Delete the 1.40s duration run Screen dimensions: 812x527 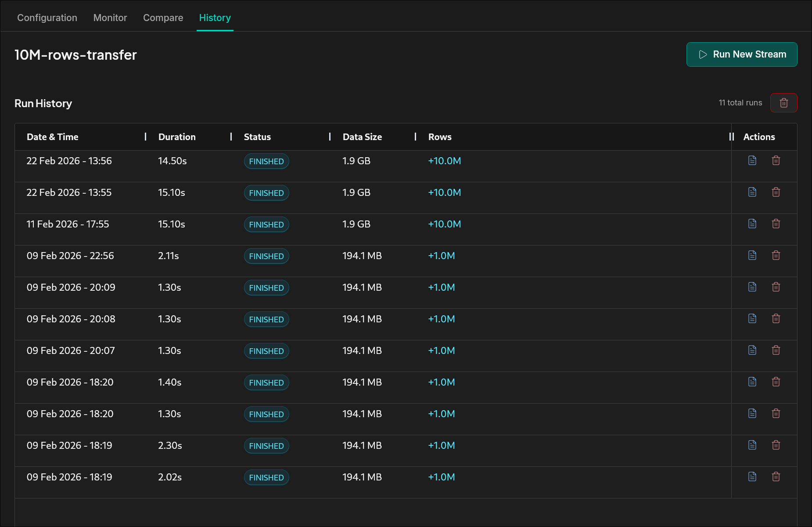tap(776, 382)
